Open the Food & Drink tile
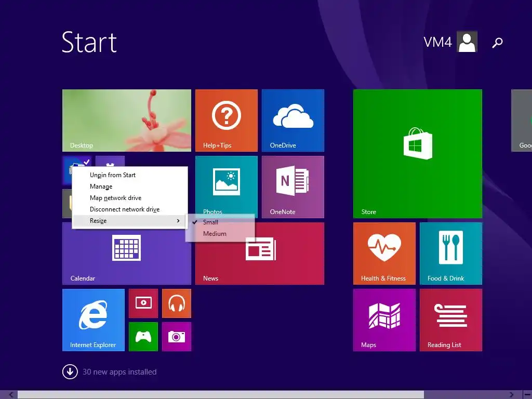The width and height of the screenshot is (532, 399). (450, 254)
